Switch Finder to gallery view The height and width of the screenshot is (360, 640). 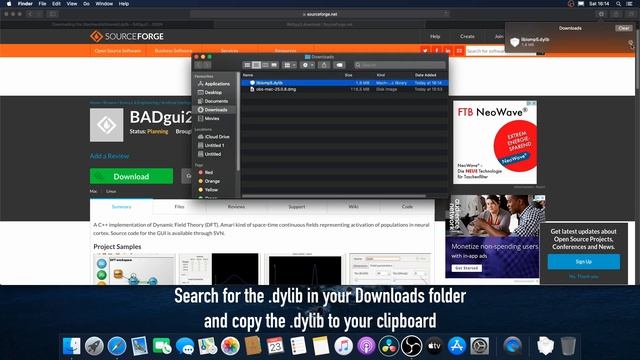[x=274, y=65]
